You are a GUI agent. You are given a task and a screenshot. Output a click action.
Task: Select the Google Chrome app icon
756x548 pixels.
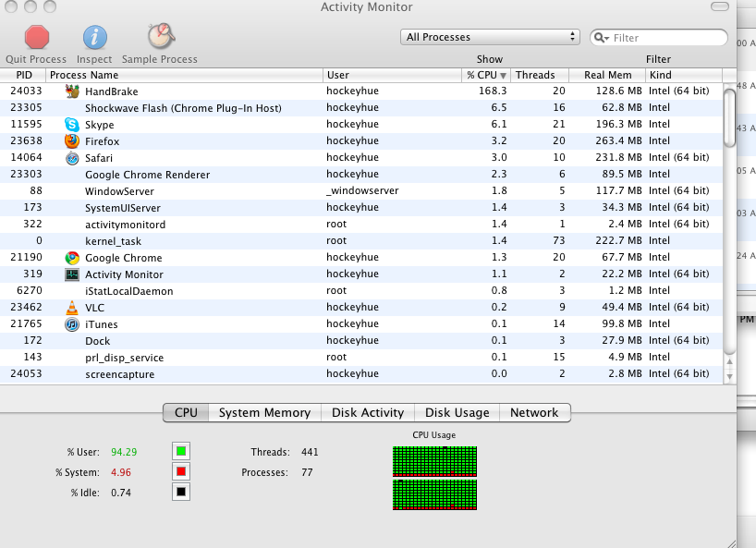point(72,258)
